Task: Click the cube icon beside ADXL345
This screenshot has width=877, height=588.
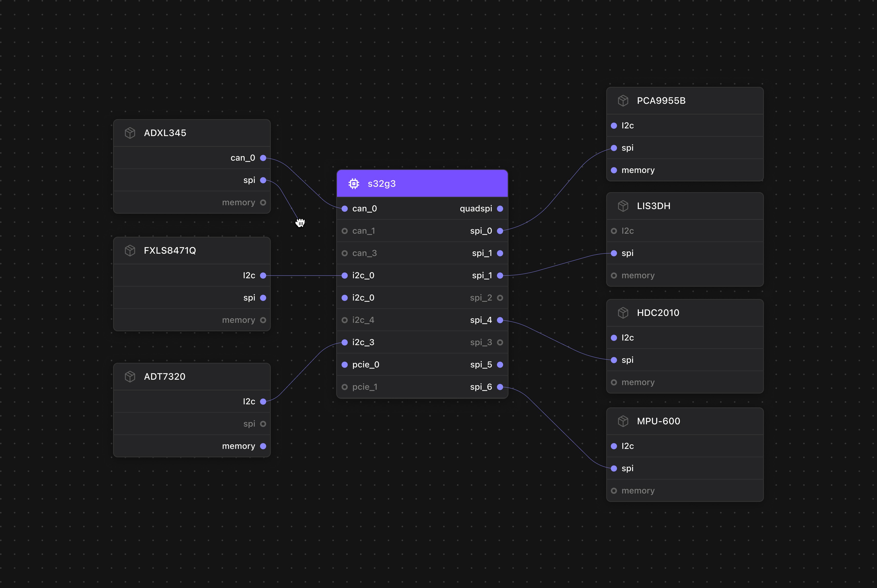Action: pyautogui.click(x=130, y=133)
